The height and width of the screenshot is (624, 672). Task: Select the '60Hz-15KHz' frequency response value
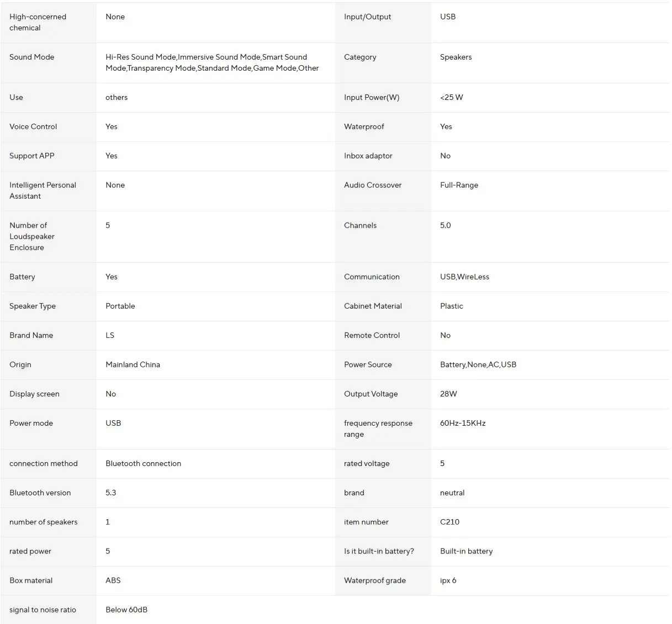(x=463, y=423)
